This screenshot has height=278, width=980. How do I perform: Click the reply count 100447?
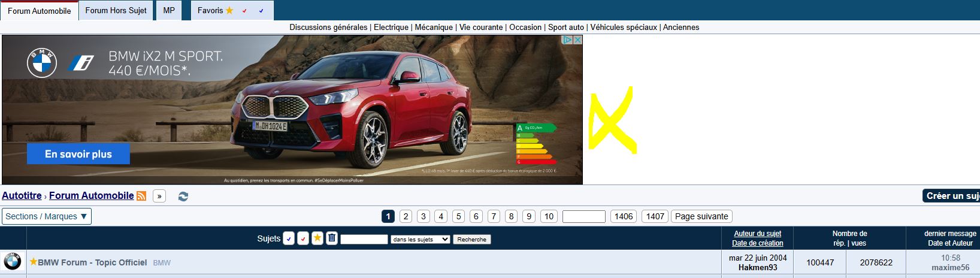[820, 262]
